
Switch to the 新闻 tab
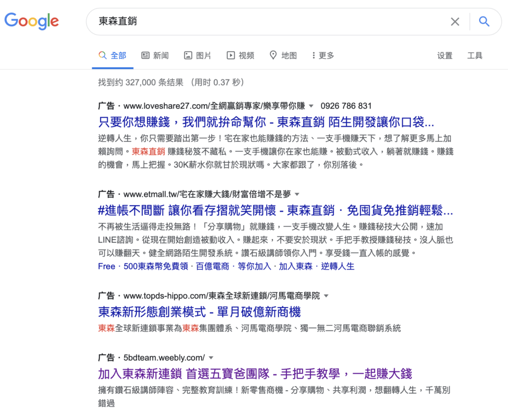click(x=155, y=56)
